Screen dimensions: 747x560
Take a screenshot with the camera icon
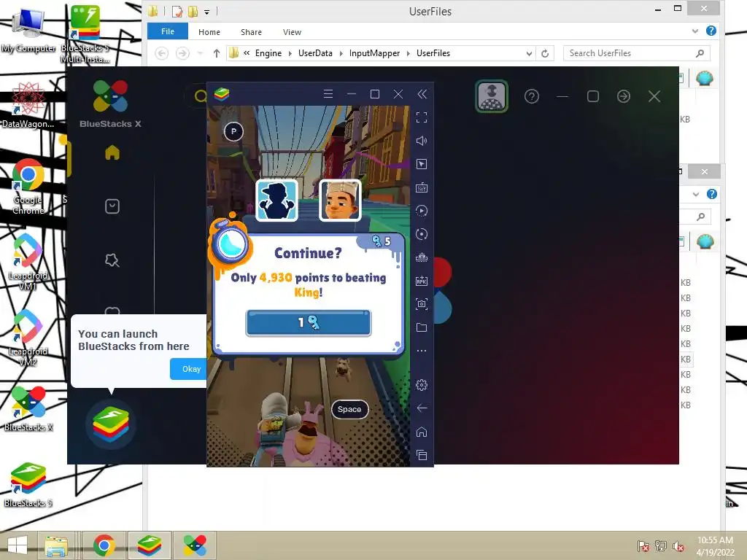point(422,304)
